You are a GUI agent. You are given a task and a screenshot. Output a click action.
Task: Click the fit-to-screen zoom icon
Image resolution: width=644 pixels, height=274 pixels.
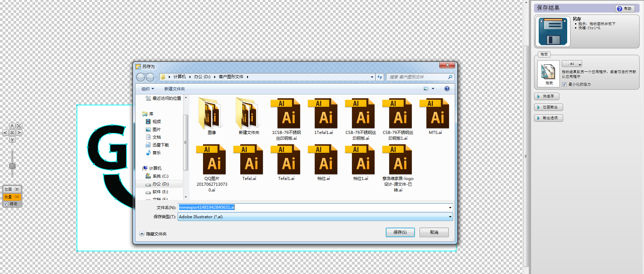(x=19, y=126)
